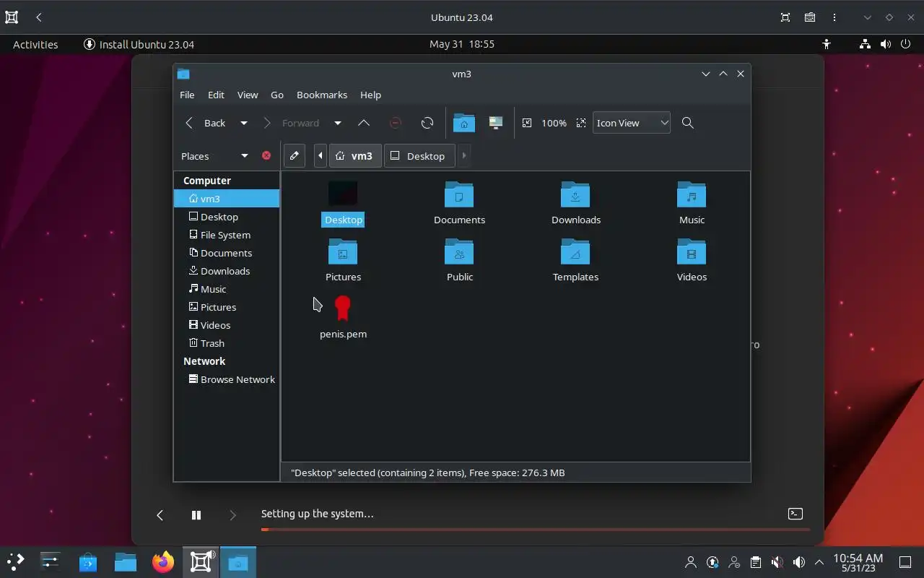This screenshot has width=924, height=578.
Task: Open the Icon View mode dropdown
Action: click(632, 123)
